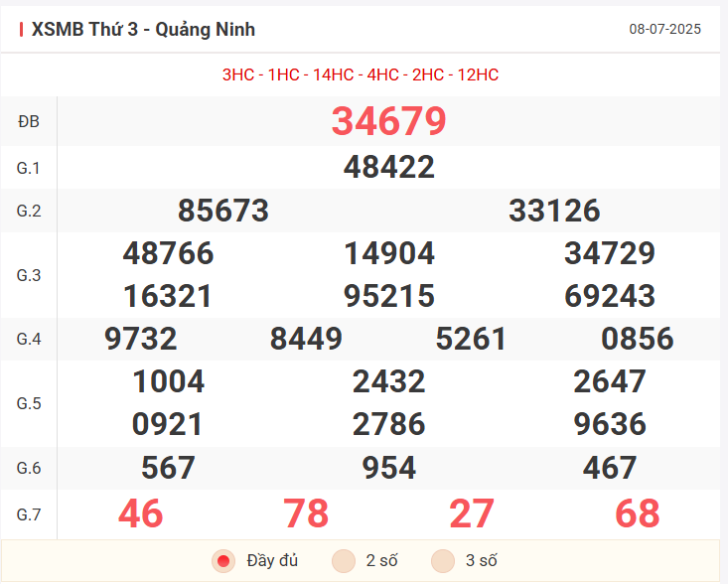The image size is (728, 584).
Task: Click G.3 number 69243
Action: (x=610, y=296)
